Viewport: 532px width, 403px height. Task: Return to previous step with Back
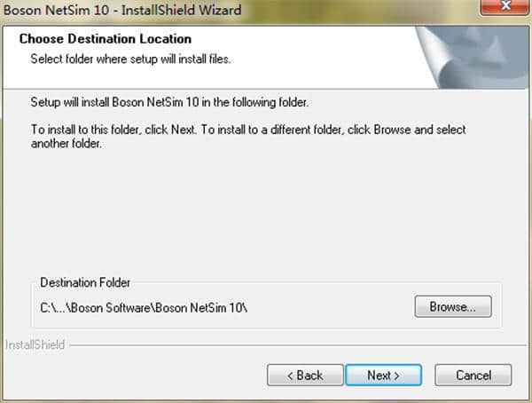tap(305, 375)
